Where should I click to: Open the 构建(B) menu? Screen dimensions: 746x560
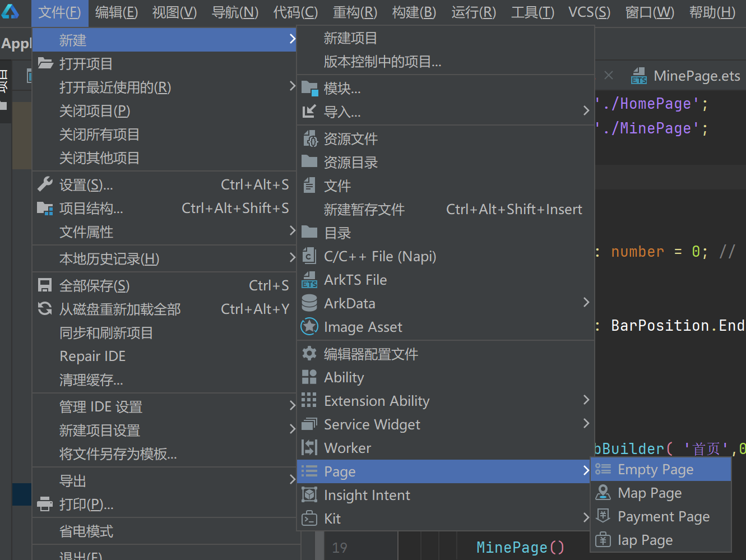pos(414,12)
